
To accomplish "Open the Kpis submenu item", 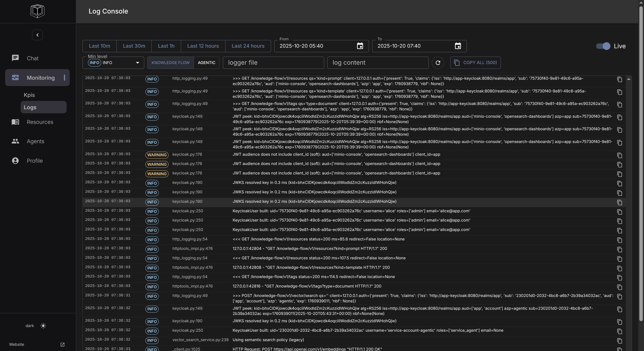I will point(29,95).
